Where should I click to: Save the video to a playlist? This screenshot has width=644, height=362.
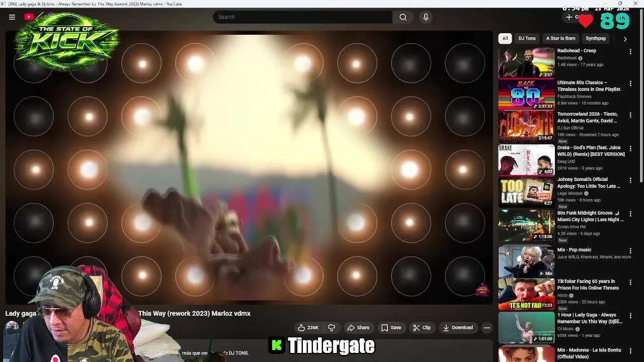pos(391,328)
